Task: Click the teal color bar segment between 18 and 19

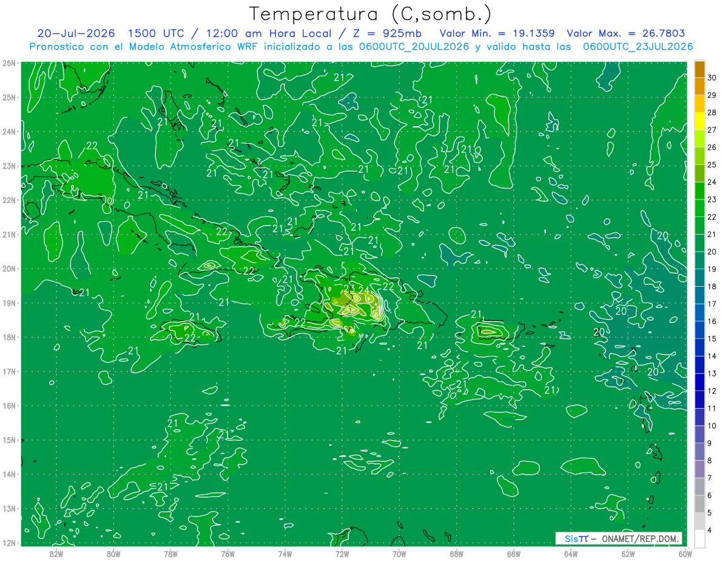Action: (699, 278)
